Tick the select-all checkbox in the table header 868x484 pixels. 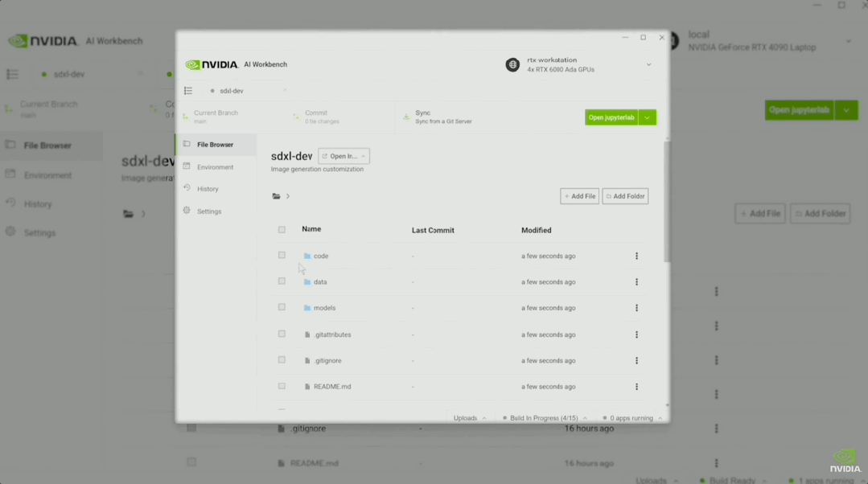282,230
